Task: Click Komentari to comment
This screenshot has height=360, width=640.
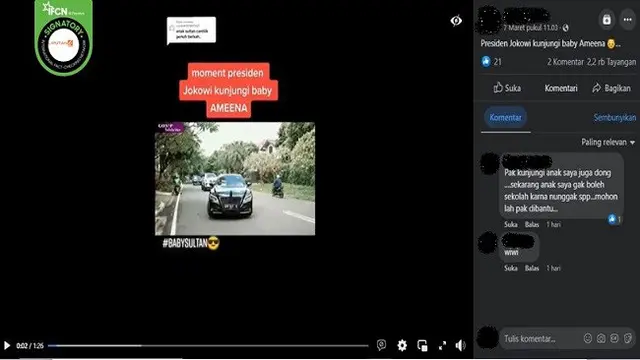Action: [x=561, y=88]
